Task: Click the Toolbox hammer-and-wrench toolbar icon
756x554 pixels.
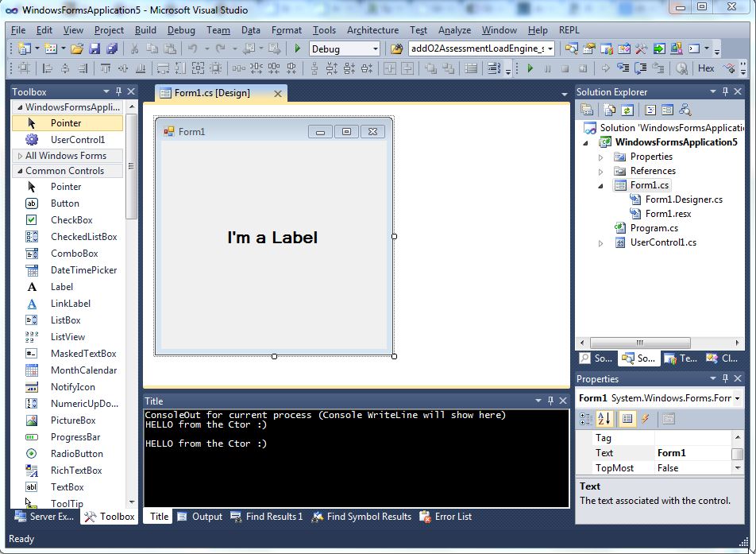Action: pos(641,48)
